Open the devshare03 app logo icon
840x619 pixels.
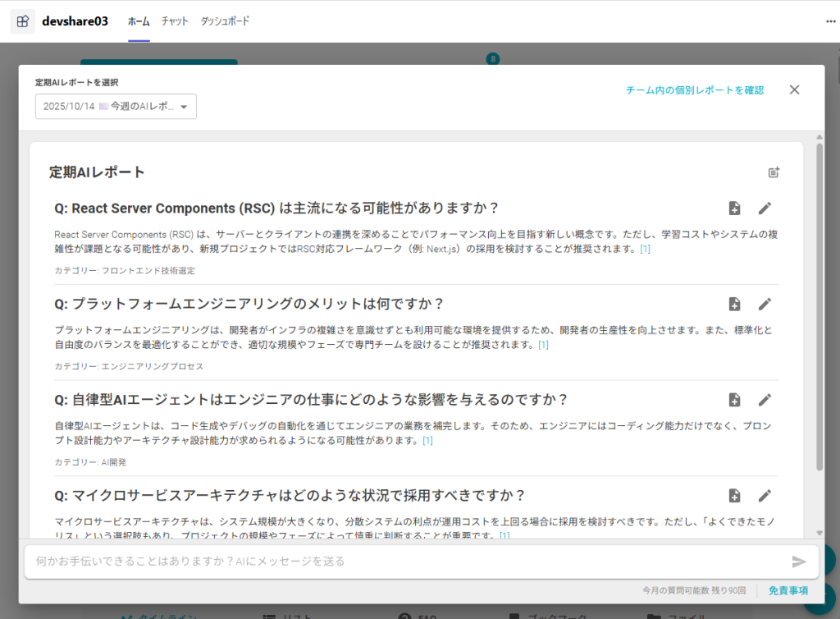[23, 21]
